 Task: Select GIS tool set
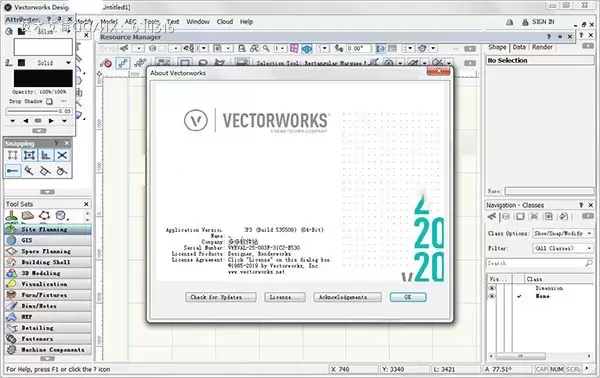pyautogui.click(x=48, y=240)
